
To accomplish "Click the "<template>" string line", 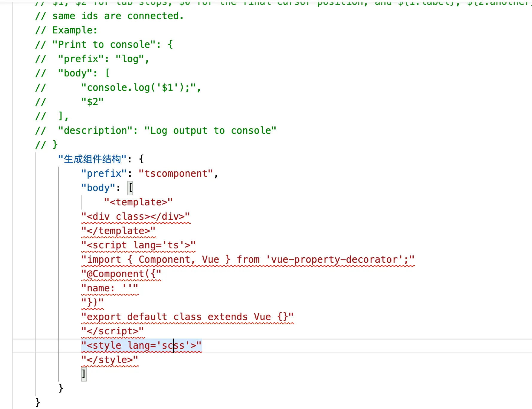I will tap(138, 202).
